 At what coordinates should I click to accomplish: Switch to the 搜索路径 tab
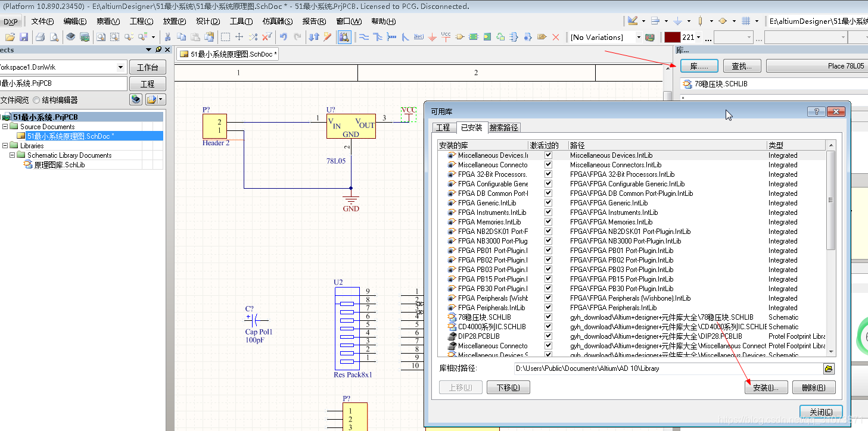[503, 127]
